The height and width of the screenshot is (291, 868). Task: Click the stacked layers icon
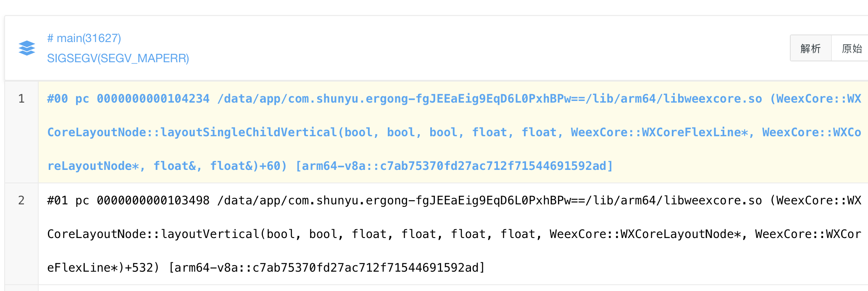tap(27, 48)
